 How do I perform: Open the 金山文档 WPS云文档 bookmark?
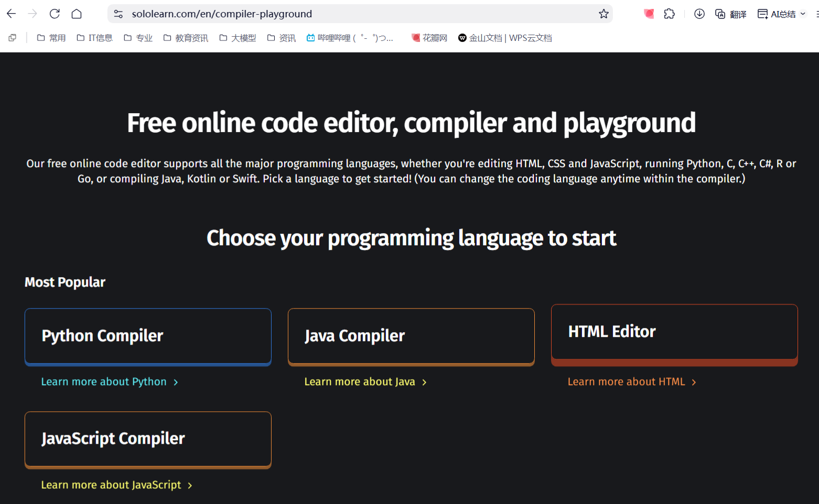(x=505, y=37)
